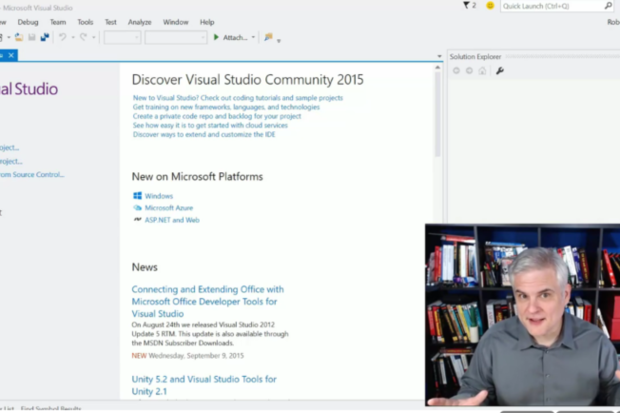
Task: Open the Analyze menu
Action: click(140, 22)
